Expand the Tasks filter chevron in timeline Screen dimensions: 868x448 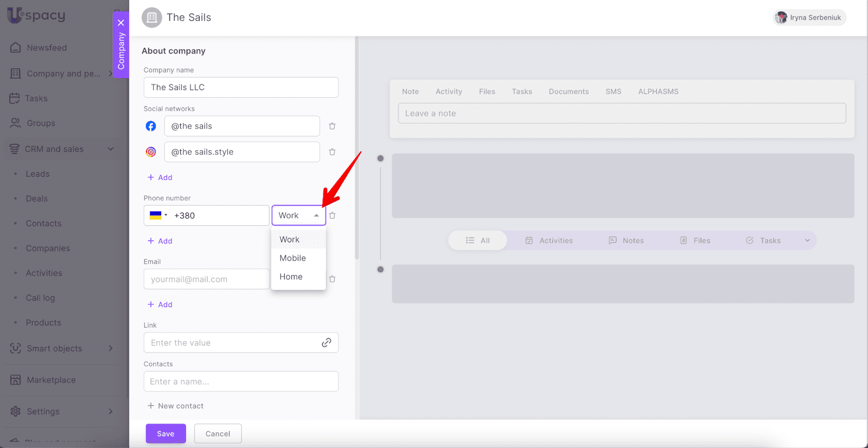click(x=807, y=241)
